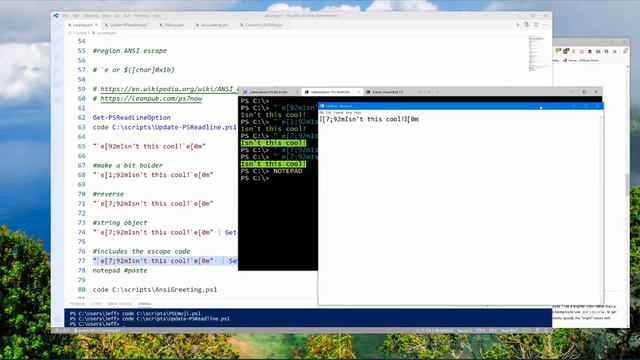
Task: Open Source Control in VS Code activity bar
Action: 58,56
